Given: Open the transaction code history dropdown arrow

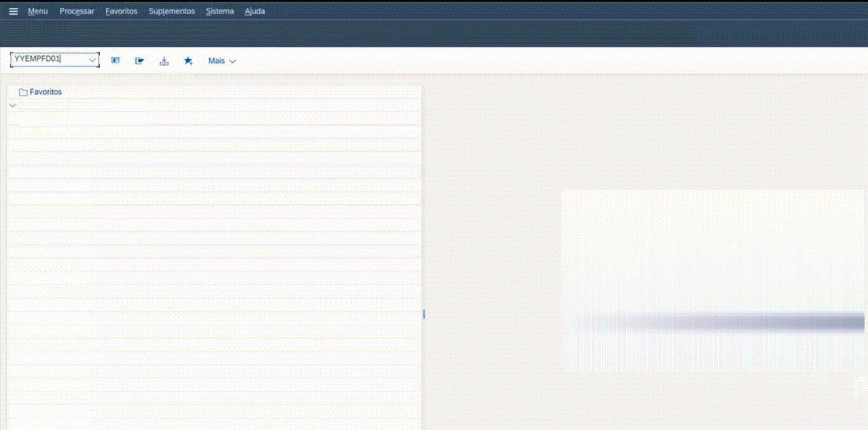Looking at the screenshot, I should coord(93,60).
